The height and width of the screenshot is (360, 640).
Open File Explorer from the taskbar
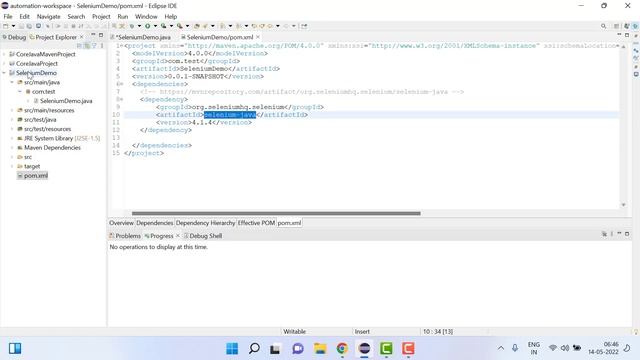tap(320, 349)
